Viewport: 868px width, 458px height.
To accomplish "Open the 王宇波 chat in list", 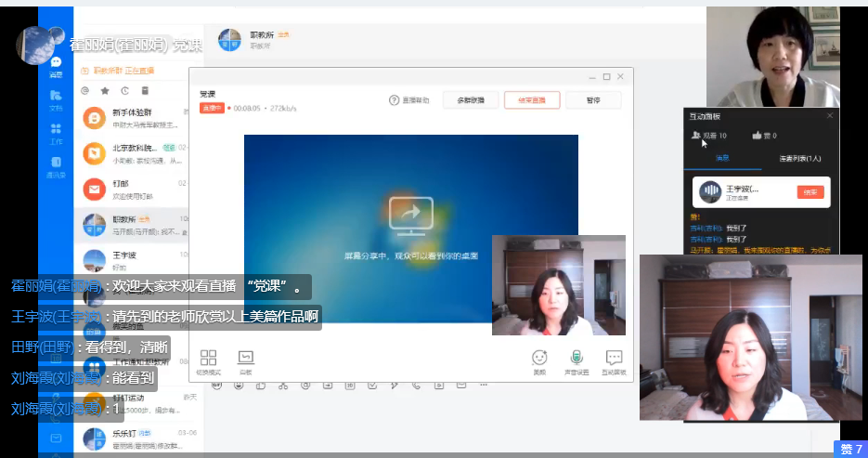I will pos(132,261).
